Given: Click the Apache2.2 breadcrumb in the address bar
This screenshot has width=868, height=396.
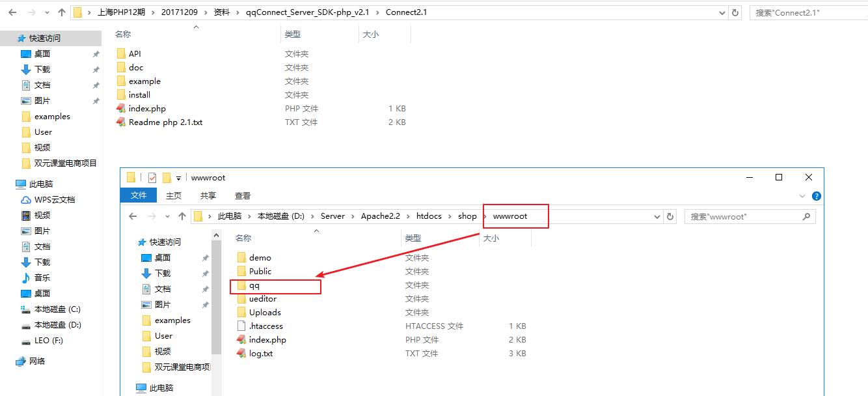Looking at the screenshot, I should click(380, 216).
